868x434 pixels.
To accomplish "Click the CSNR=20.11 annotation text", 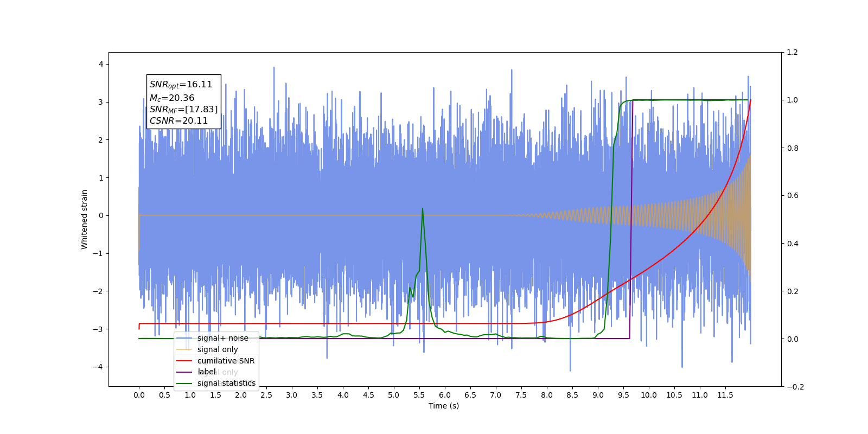I will [178, 120].
